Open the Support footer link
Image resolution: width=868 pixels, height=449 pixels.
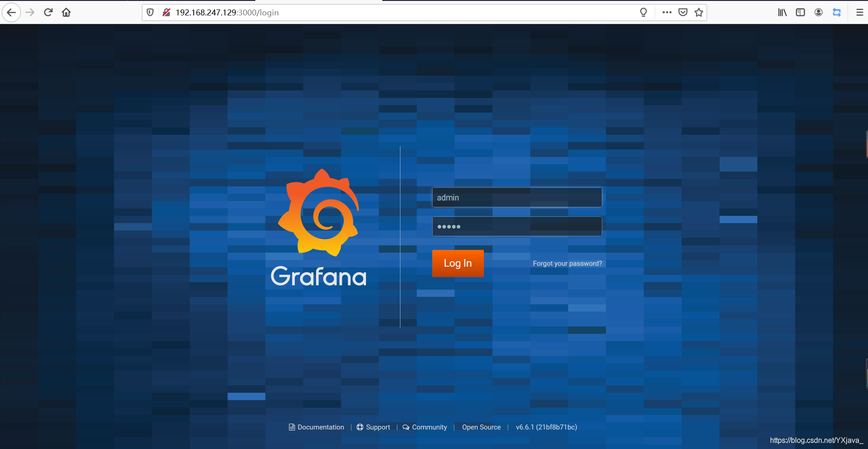click(373, 427)
